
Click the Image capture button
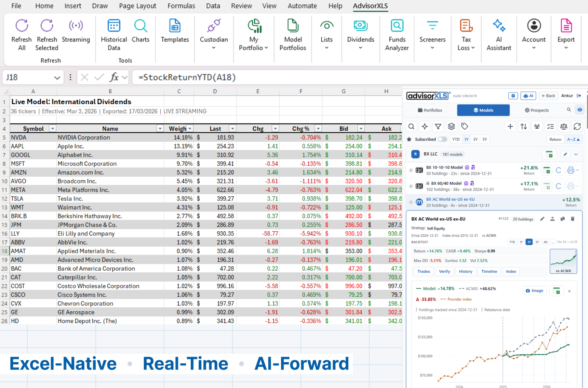point(534,291)
